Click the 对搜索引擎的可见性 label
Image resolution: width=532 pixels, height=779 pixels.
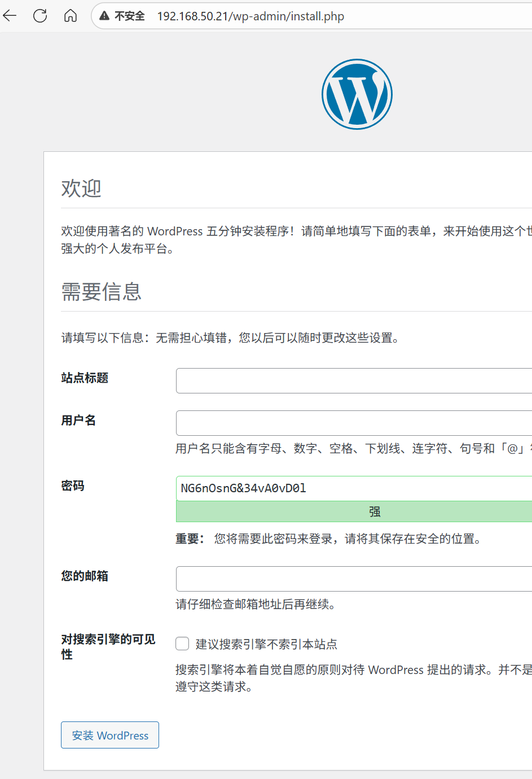point(108,647)
